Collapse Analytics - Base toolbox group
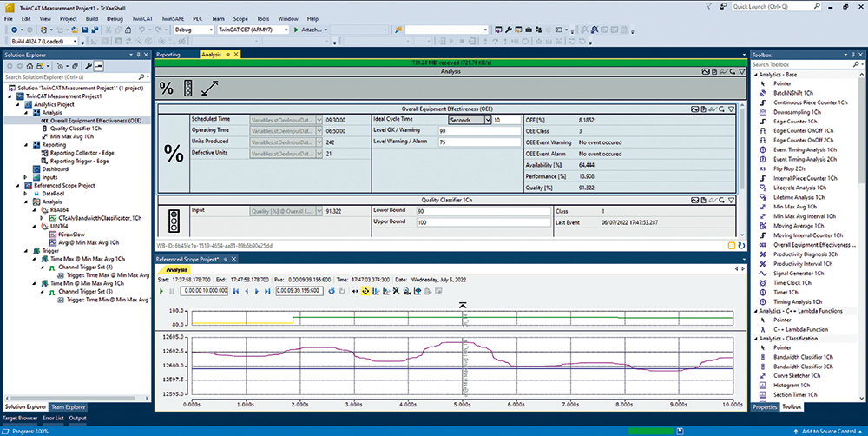This screenshot has height=436, width=868. click(756, 74)
